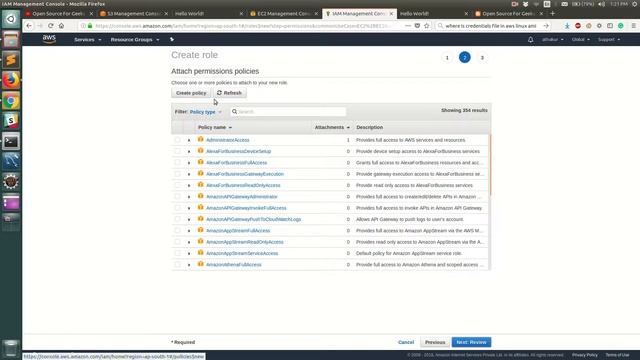Sort by the Attachments column header
The height and width of the screenshot is (360, 640).
click(x=332, y=127)
